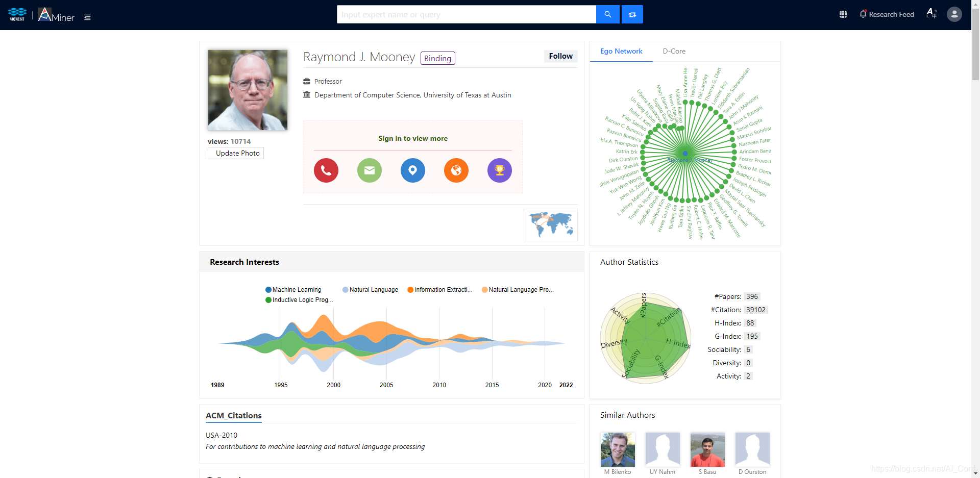Image resolution: width=980 pixels, height=478 pixels.
Task: Click the 1989 year marker on timeline
Action: (x=217, y=385)
